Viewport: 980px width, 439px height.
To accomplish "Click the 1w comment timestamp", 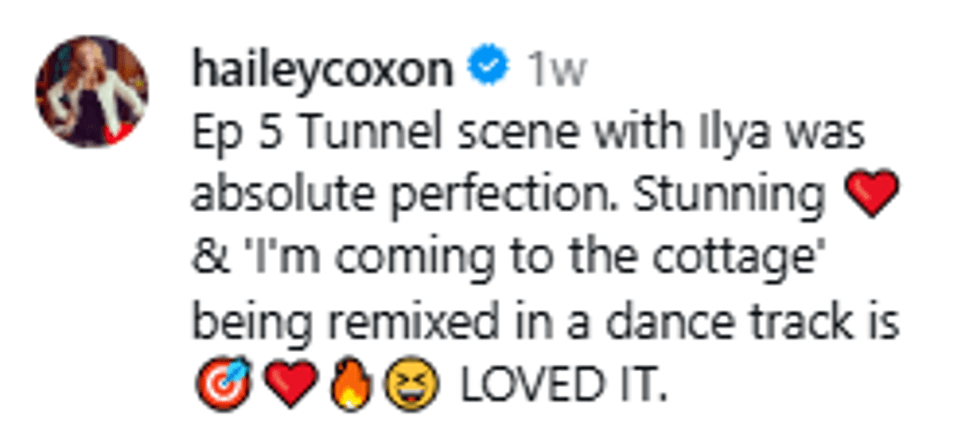I will [x=555, y=71].
